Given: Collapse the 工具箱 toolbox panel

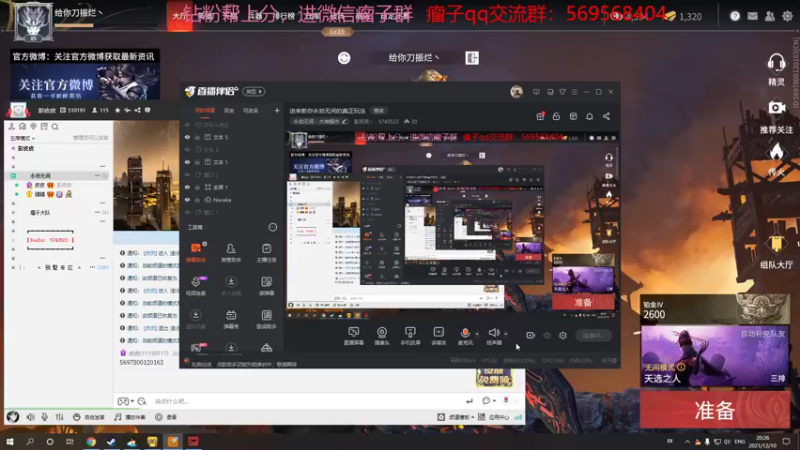Looking at the screenshot, I should [273, 227].
